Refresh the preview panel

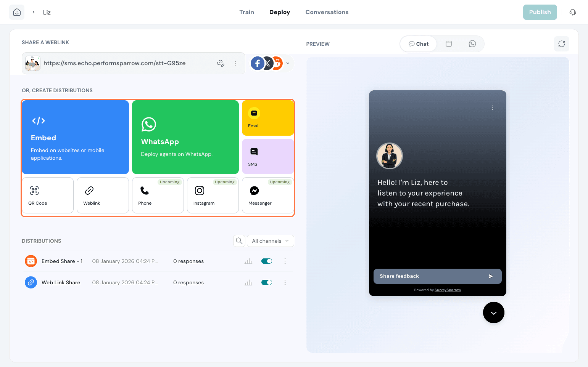(x=561, y=44)
